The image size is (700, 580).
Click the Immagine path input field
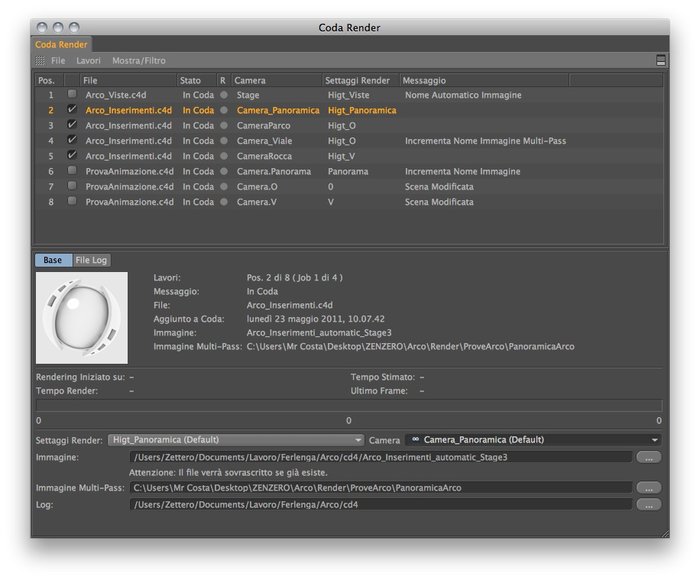click(x=381, y=457)
